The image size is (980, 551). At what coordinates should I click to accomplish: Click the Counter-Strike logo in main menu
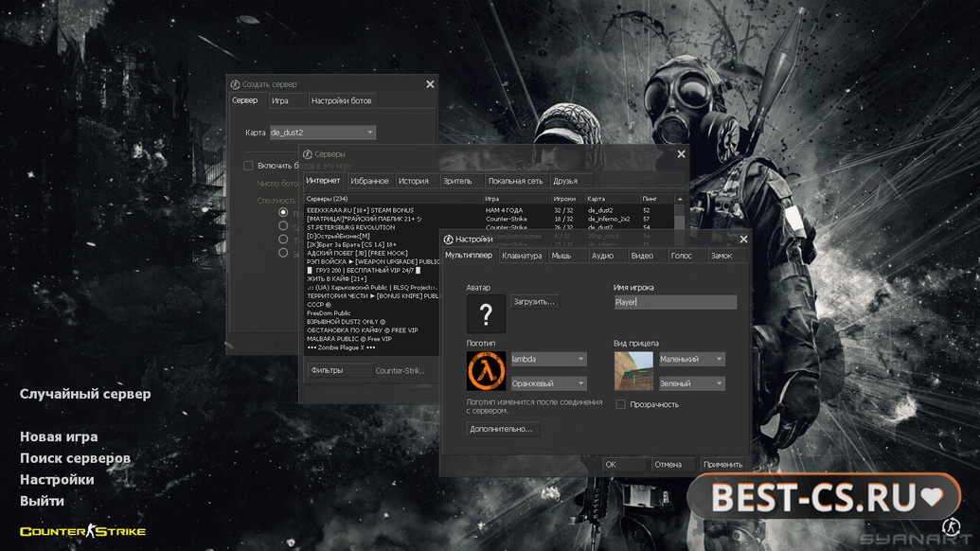82,531
